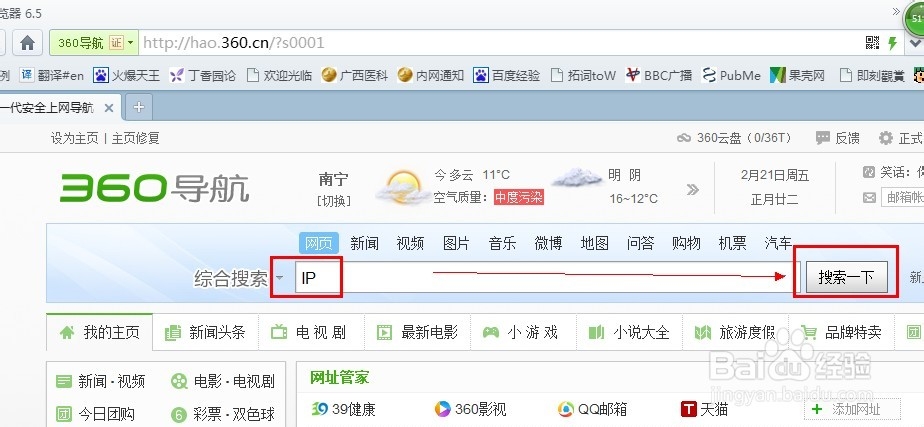The width and height of the screenshot is (924, 427).
Task: Open 果壳网 bookmark
Action: point(797,75)
